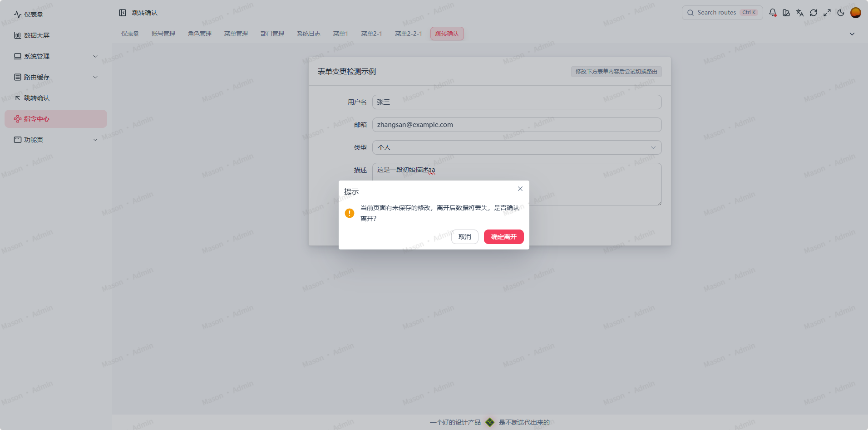
Task: Confirm leaving by clicking 确定离开
Action: pos(503,236)
